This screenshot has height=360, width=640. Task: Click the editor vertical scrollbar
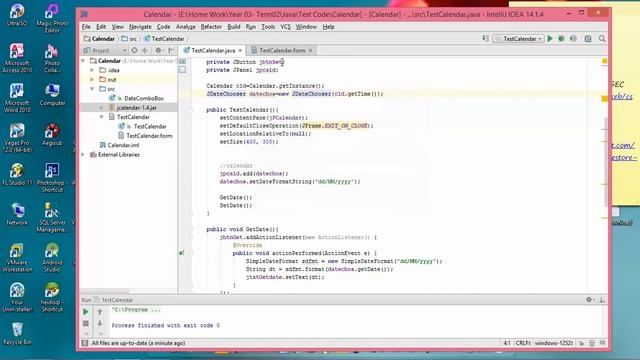[605, 161]
